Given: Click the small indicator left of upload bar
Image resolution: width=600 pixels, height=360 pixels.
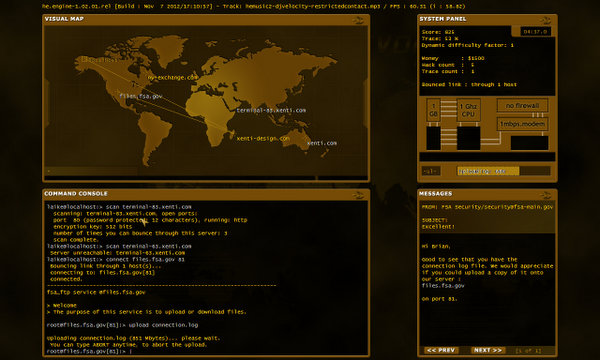Looking at the screenshot, I should [431, 171].
